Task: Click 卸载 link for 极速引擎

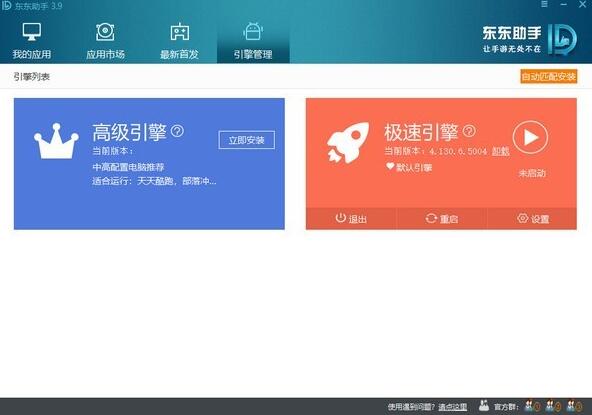Action: point(500,151)
